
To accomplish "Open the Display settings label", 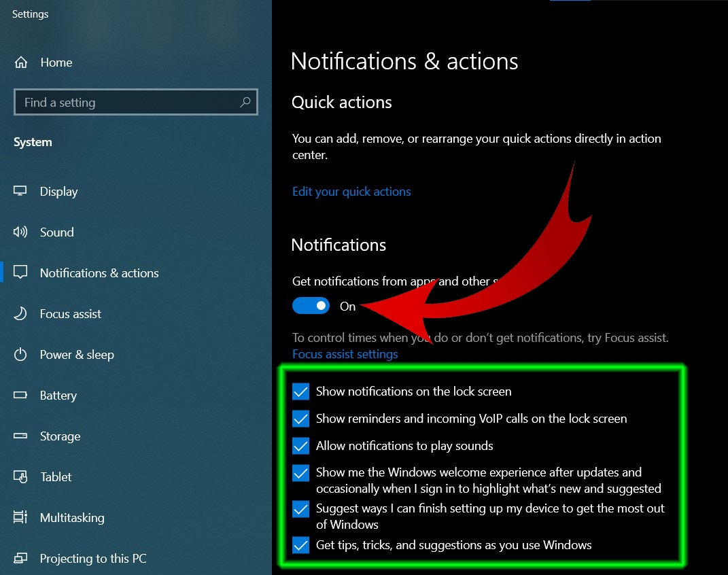I will pos(59,192).
